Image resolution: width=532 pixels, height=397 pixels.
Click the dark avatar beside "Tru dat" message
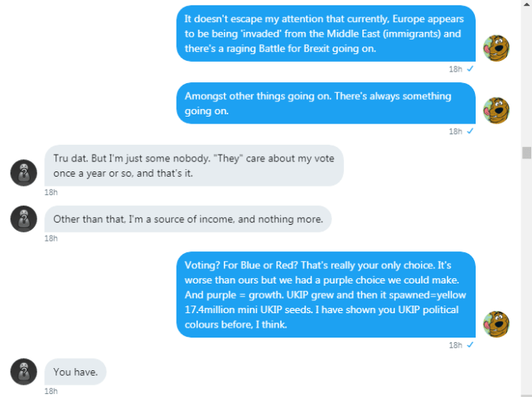tap(24, 172)
